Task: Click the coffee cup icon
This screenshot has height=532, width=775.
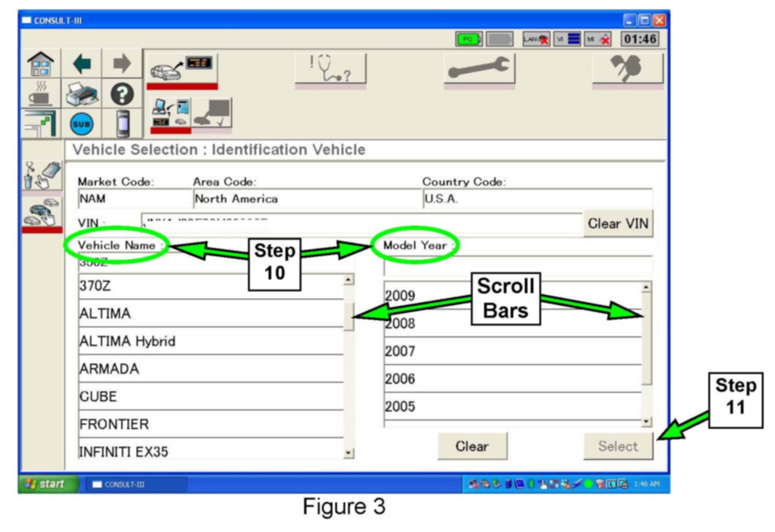Action: pos(41,94)
